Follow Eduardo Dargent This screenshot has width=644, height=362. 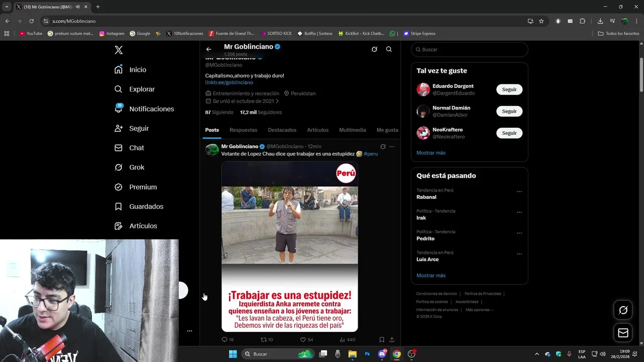pyautogui.click(x=509, y=89)
